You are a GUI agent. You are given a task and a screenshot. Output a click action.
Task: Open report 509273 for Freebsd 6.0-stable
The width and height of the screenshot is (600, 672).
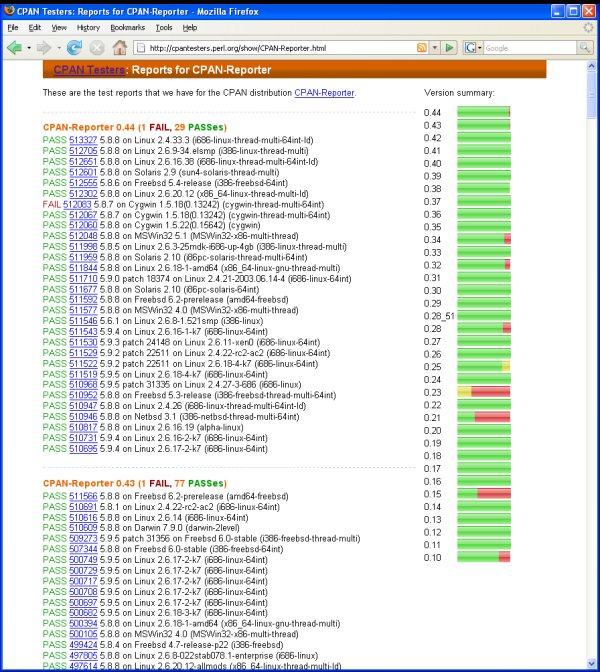(83, 539)
